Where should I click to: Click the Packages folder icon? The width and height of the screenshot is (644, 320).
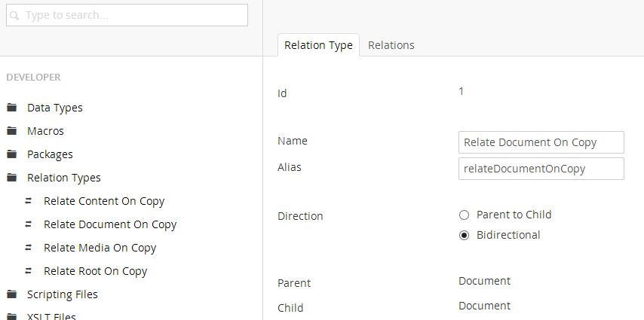click(x=11, y=154)
